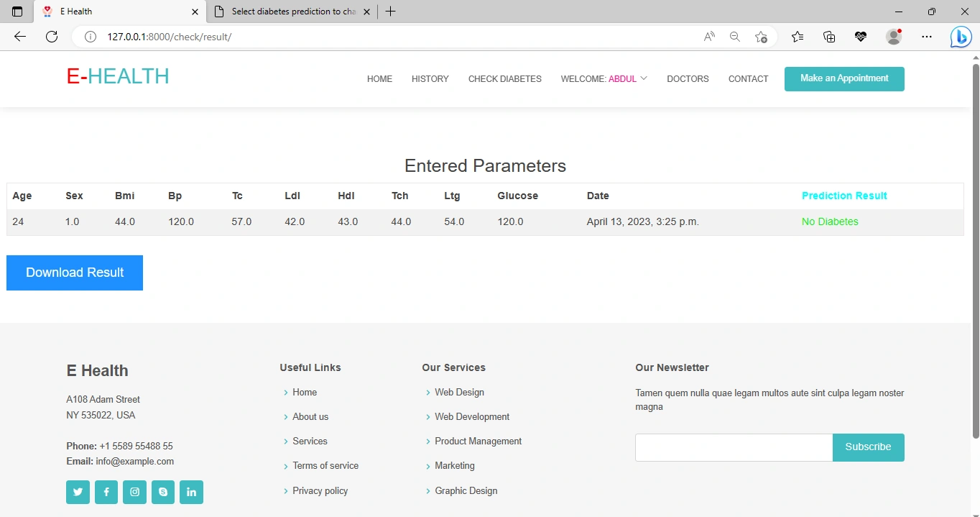Expand the Welcome: ABDUL dropdown menu
This screenshot has height=517, width=980.
[x=604, y=79]
